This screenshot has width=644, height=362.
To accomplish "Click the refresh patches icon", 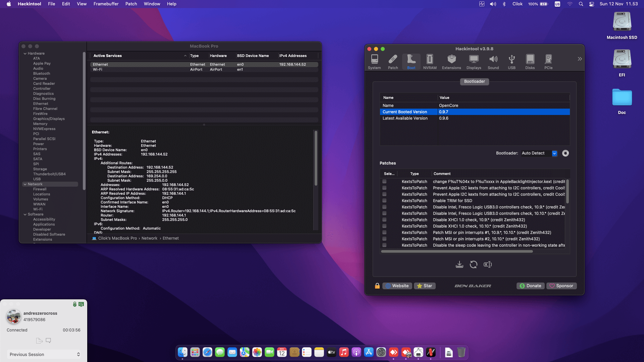I will pos(473,265).
